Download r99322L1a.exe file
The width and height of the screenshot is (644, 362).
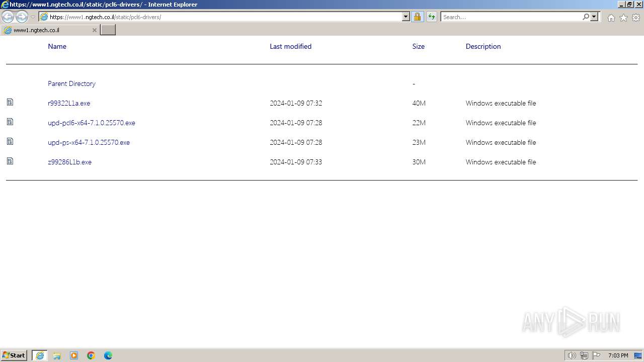pyautogui.click(x=69, y=103)
